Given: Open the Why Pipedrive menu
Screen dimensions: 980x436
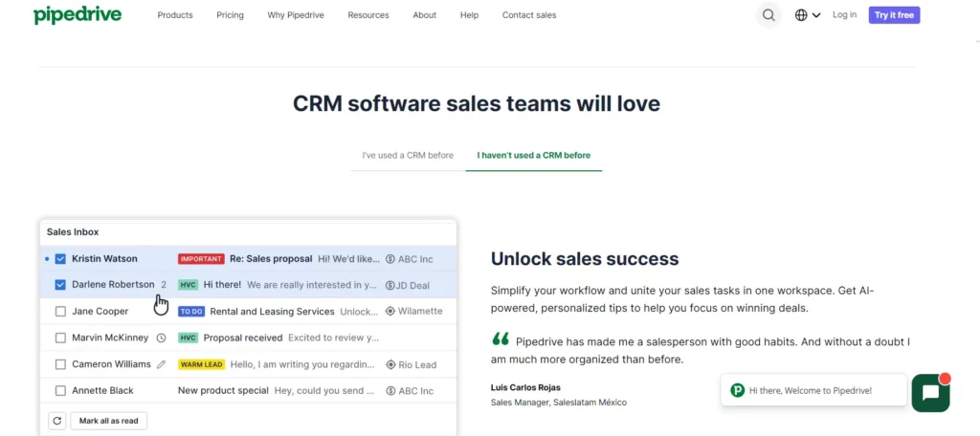Looking at the screenshot, I should (x=296, y=15).
